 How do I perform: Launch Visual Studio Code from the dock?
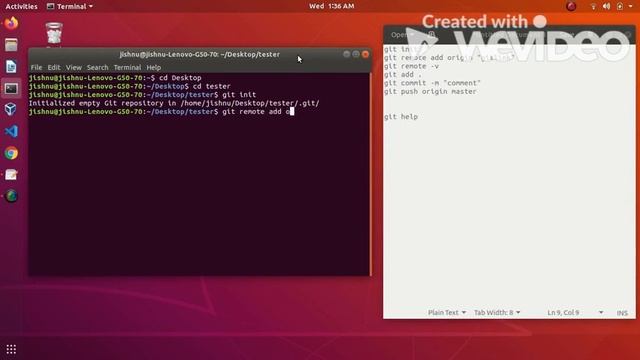[11, 131]
